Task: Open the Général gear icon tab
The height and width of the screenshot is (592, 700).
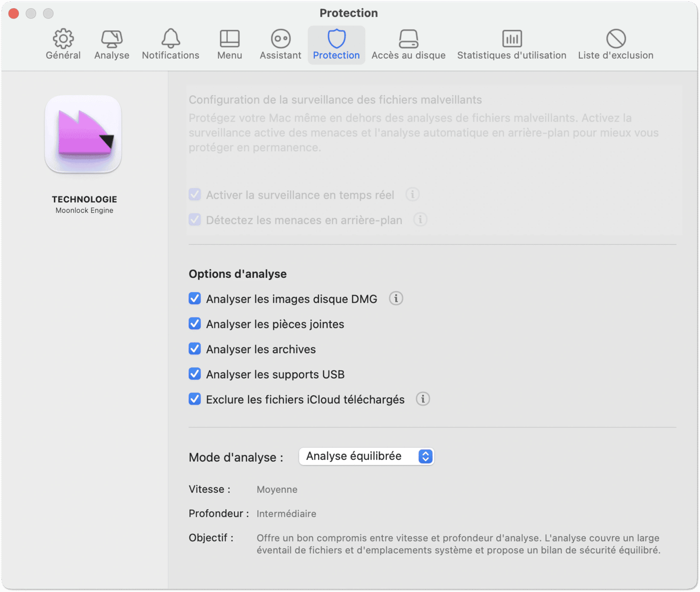Action: coord(63,45)
